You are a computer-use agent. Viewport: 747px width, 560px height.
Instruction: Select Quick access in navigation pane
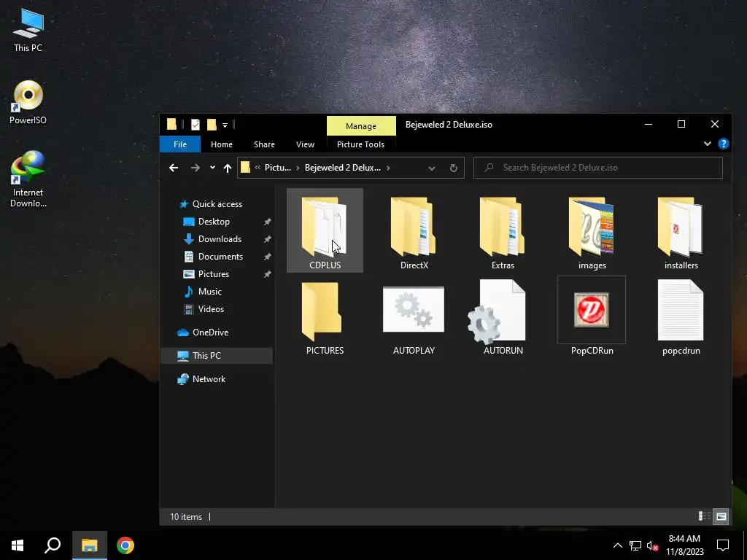(217, 204)
